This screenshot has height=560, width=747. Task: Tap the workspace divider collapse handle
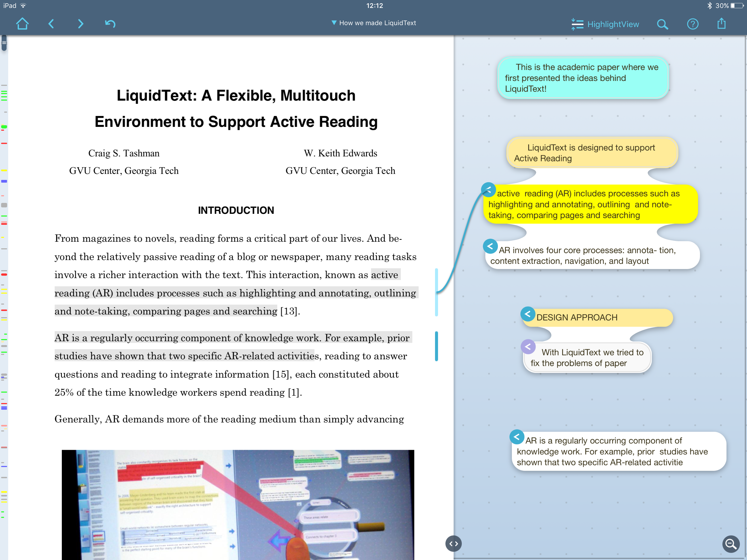[453, 544]
